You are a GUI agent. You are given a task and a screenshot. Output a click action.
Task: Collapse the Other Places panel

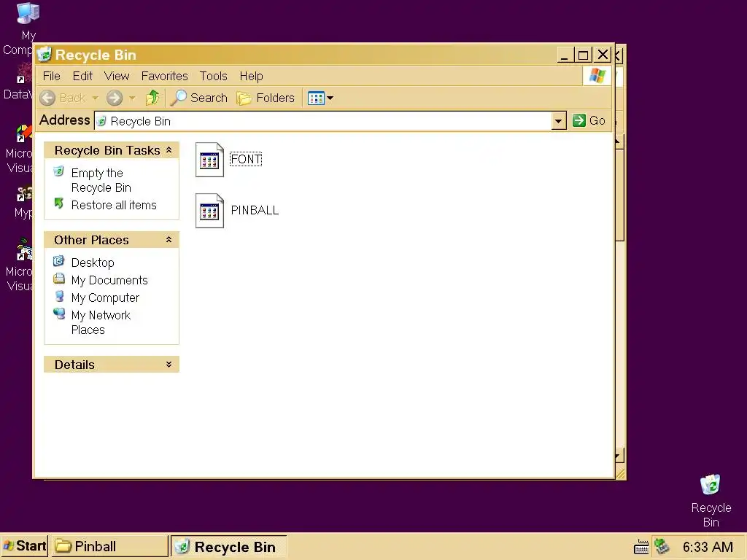point(169,239)
